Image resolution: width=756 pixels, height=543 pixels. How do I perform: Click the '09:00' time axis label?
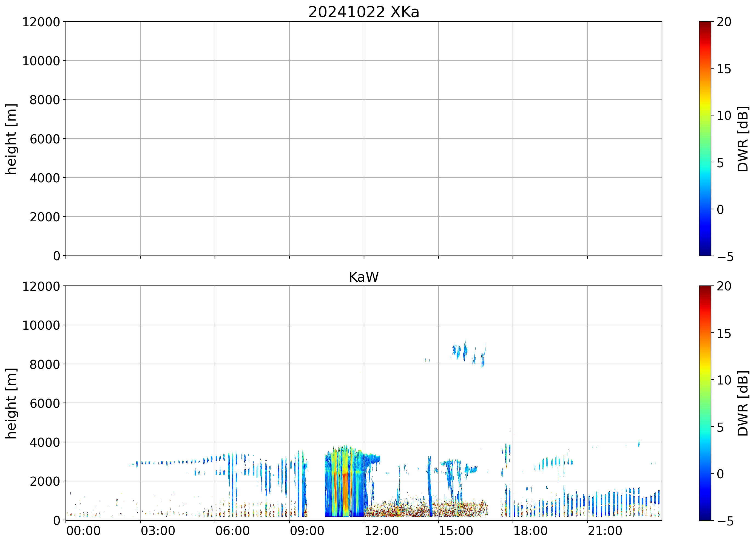(307, 531)
